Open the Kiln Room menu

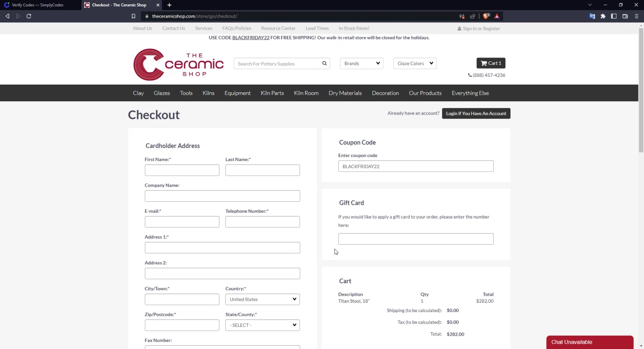[x=306, y=93]
